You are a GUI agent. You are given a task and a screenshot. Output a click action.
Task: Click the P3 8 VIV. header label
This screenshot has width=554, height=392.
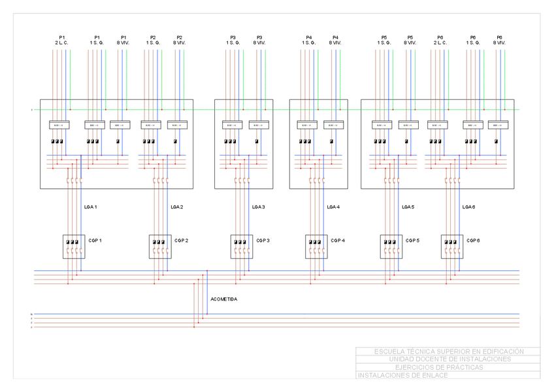259,40
